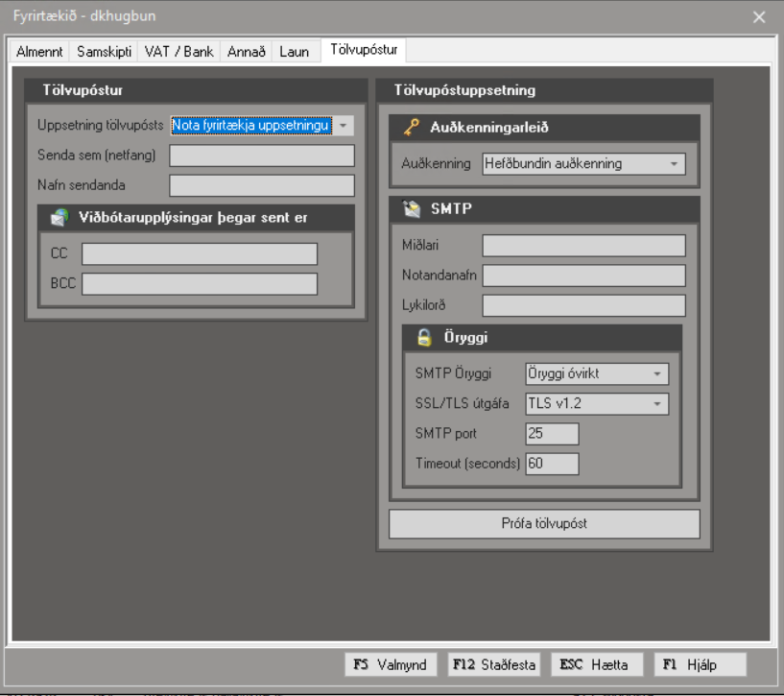Click the ESC Hætta button
This screenshot has height=696, width=784.
click(594, 664)
